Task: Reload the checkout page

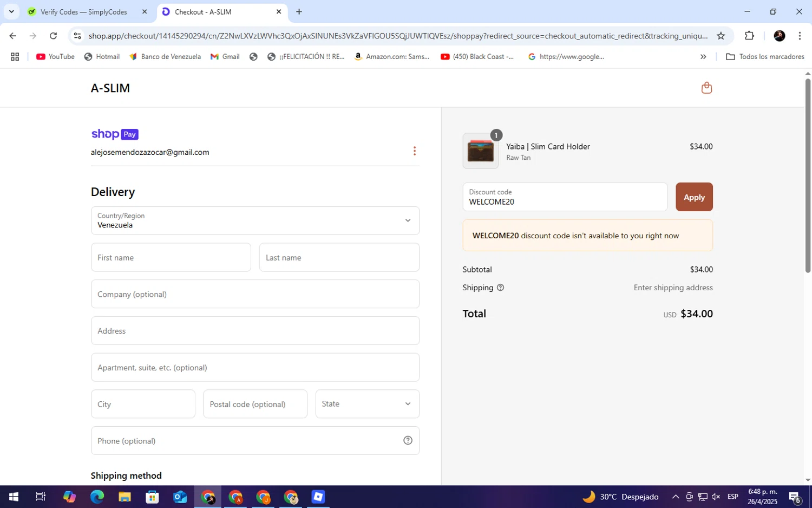Action: click(x=53, y=36)
